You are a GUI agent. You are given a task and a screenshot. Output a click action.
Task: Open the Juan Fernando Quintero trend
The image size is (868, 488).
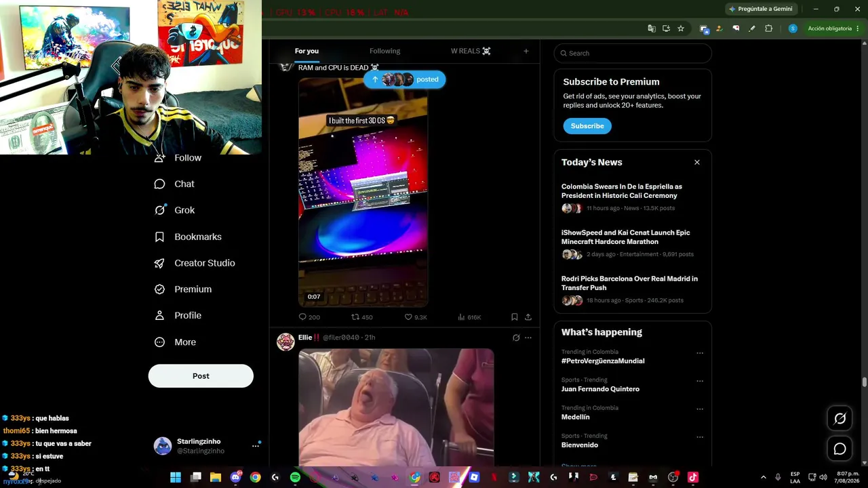click(x=600, y=389)
